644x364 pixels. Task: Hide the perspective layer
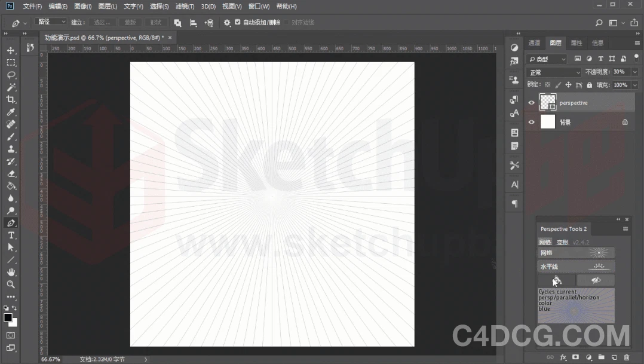coord(531,102)
